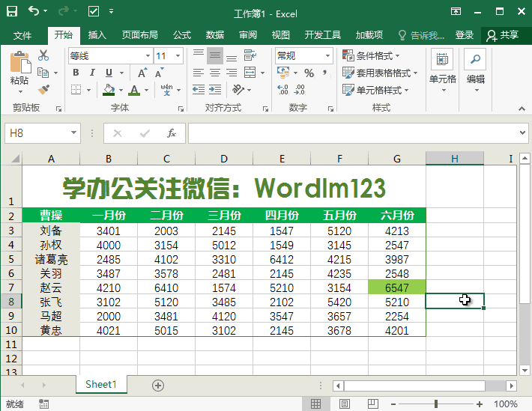532x411 pixels.
Task: Expand the number format 常规 dropdown
Action: click(327, 56)
